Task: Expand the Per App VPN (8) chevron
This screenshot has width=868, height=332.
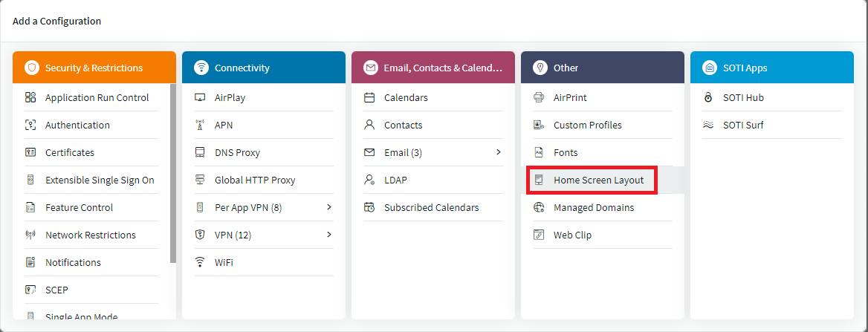Action: (328, 207)
